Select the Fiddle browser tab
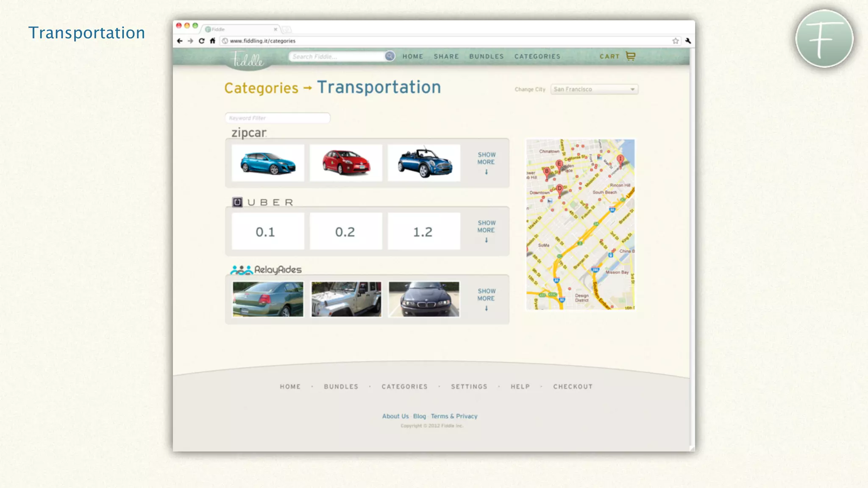This screenshot has width=868, height=488. click(241, 29)
